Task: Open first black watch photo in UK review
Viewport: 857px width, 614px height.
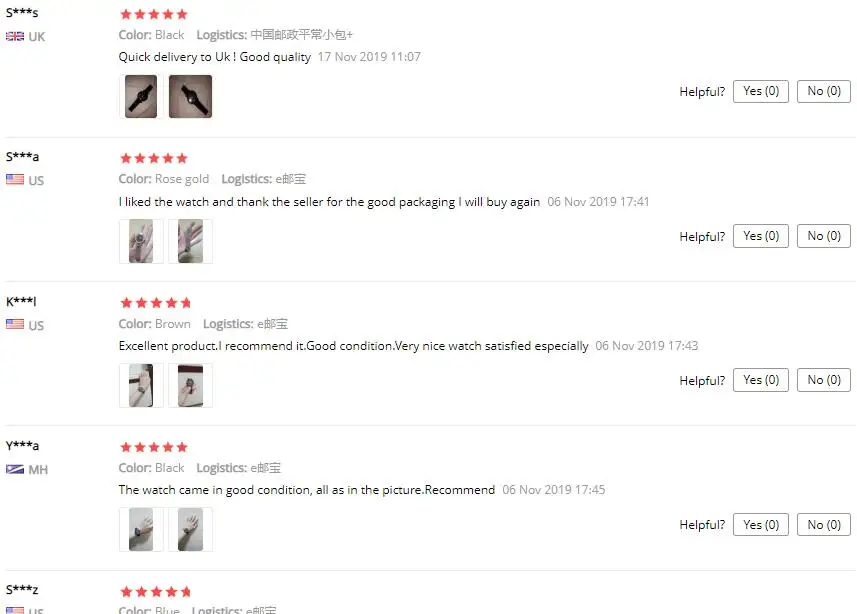Action: [141, 96]
